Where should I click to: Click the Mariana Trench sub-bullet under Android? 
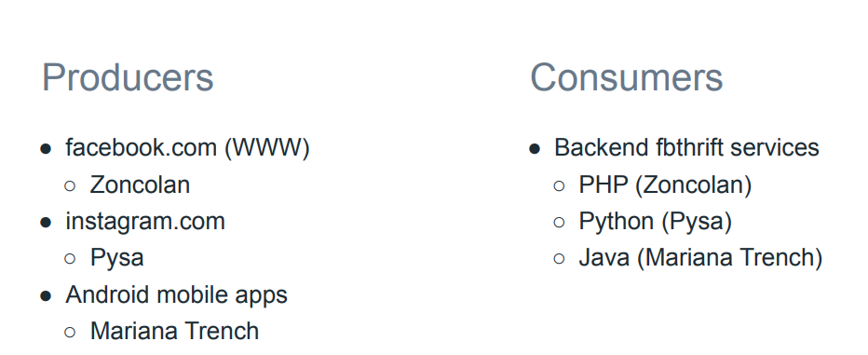click(x=174, y=331)
